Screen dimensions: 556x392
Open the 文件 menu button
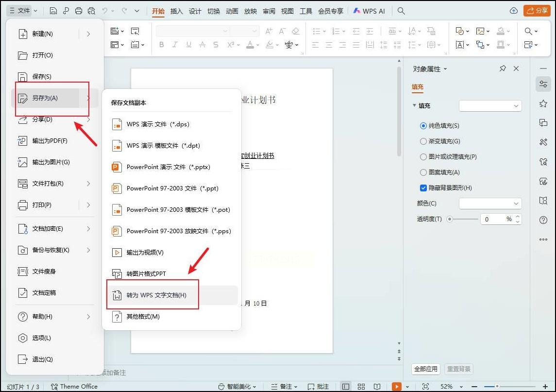tap(23, 11)
